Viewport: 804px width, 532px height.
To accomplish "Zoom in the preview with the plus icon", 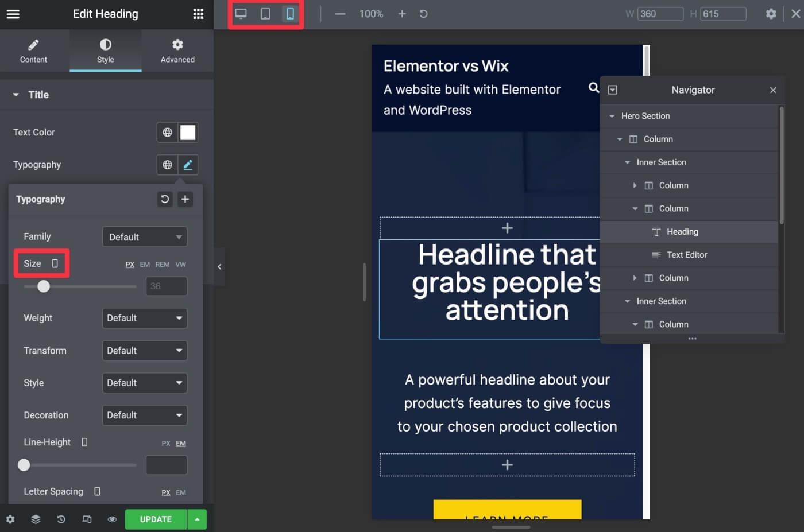I will coord(402,14).
